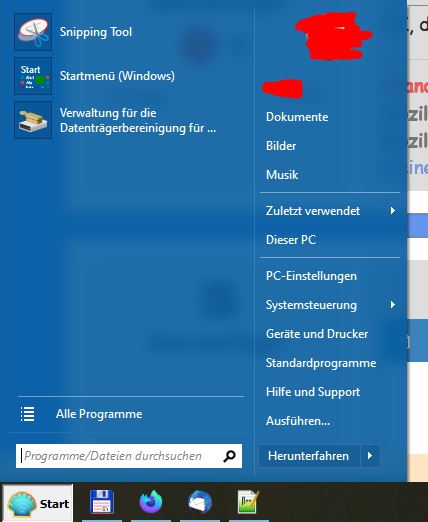This screenshot has width=428, height=522.
Task: Open the Herunterfahren options arrow
Action: point(370,456)
